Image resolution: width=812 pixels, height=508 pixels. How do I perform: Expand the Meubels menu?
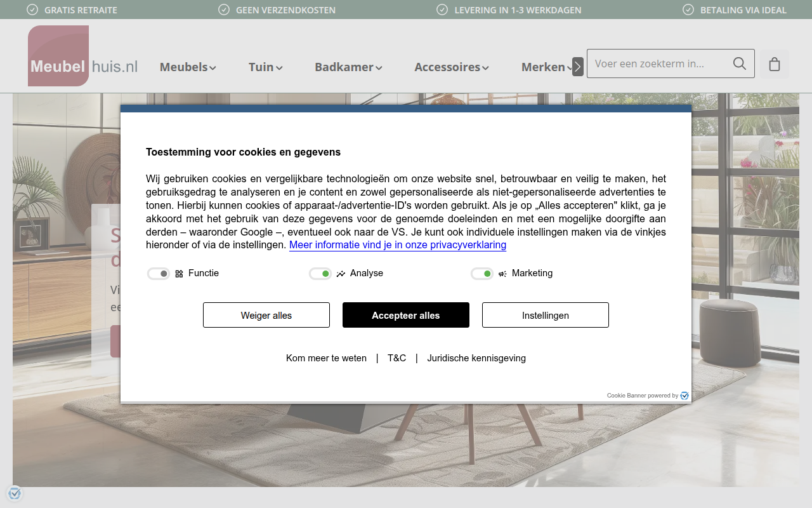point(188,67)
